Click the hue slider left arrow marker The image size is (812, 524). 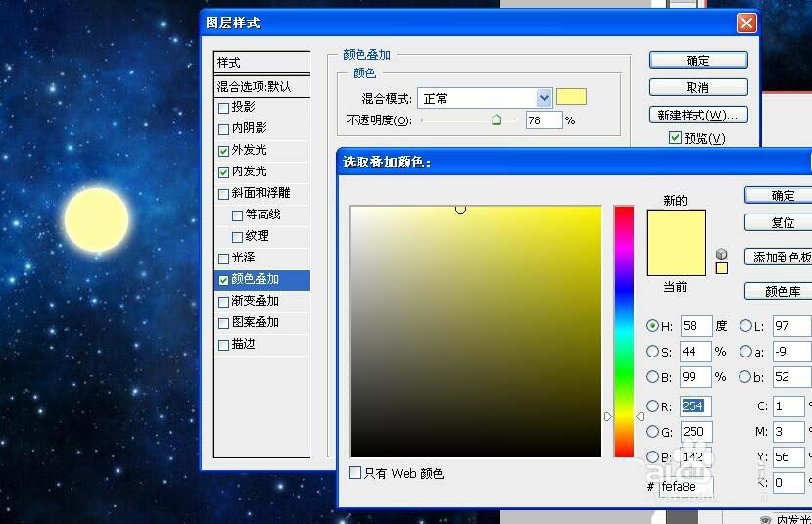608,416
